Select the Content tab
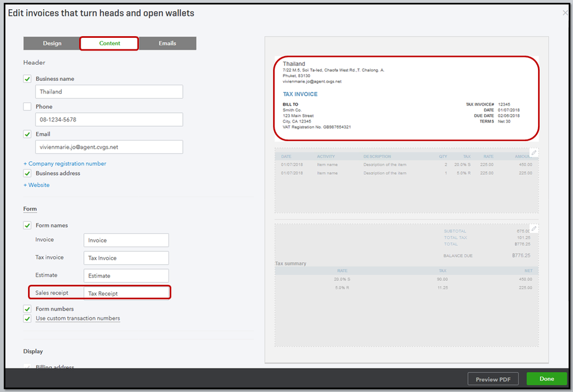The image size is (573, 392). click(110, 44)
